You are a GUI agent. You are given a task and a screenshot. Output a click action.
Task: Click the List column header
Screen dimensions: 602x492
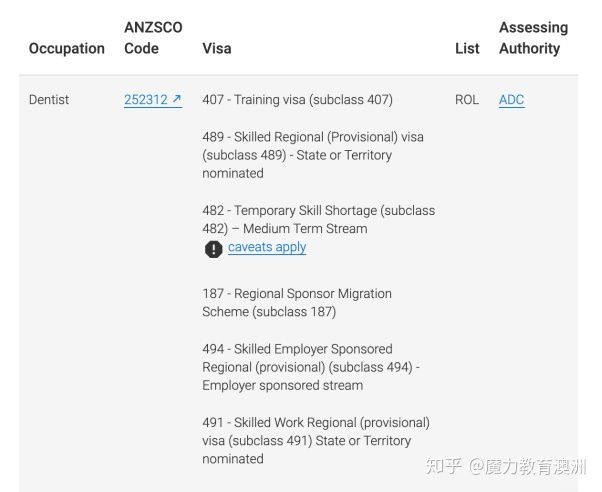click(x=467, y=48)
